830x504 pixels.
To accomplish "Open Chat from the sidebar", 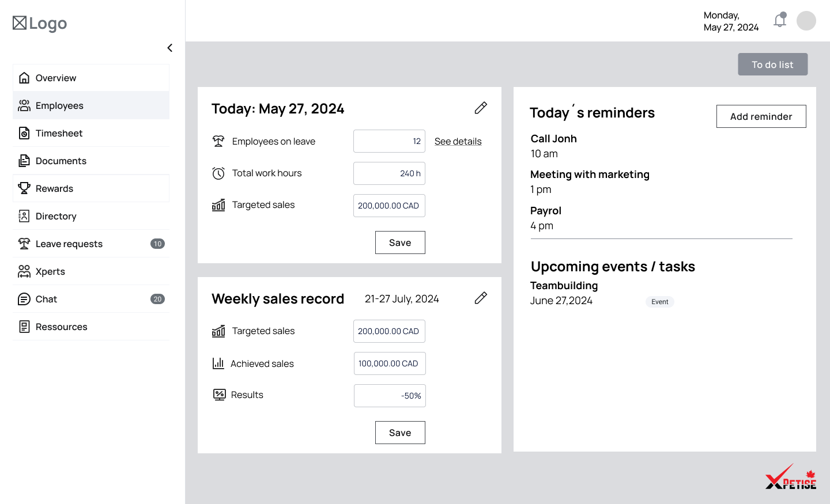I will [x=47, y=299].
